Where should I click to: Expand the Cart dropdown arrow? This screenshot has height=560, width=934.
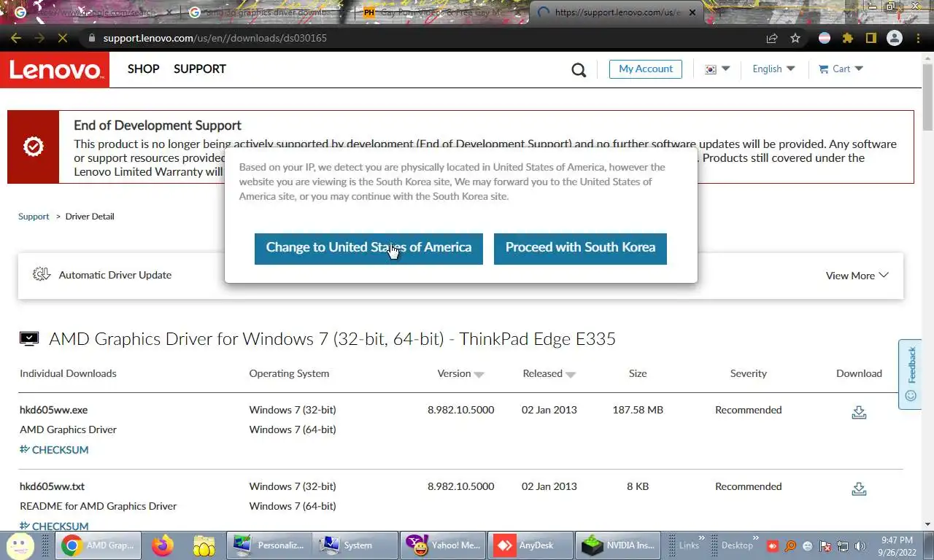[x=859, y=69]
